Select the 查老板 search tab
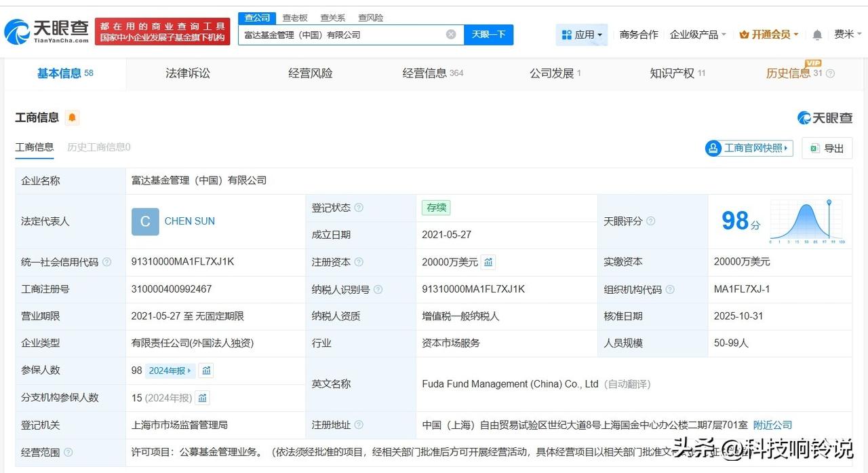 295,18
